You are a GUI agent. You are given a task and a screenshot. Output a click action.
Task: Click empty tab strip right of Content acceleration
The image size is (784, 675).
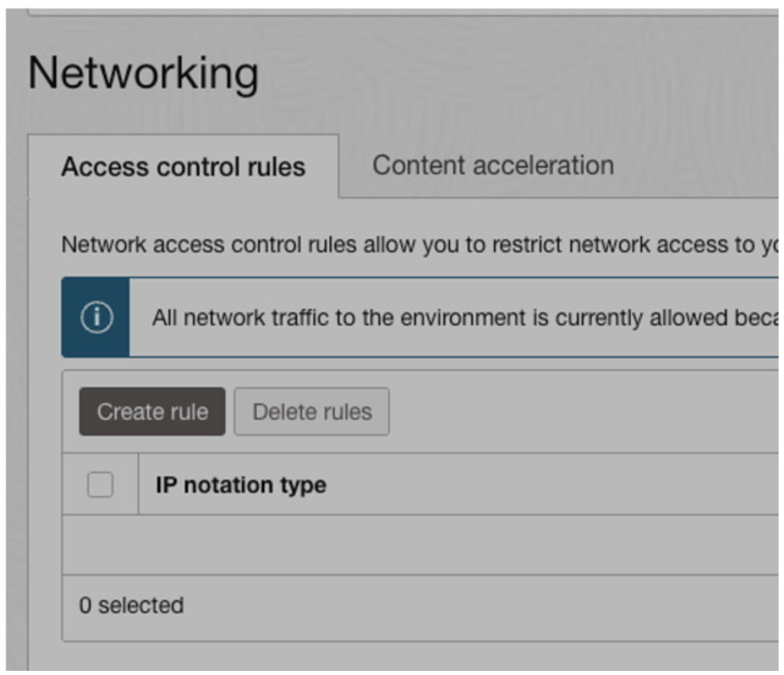click(702, 167)
